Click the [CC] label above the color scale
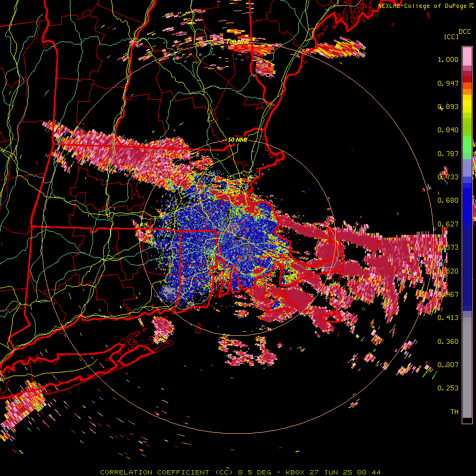The width and height of the screenshot is (476, 476). pos(451,36)
